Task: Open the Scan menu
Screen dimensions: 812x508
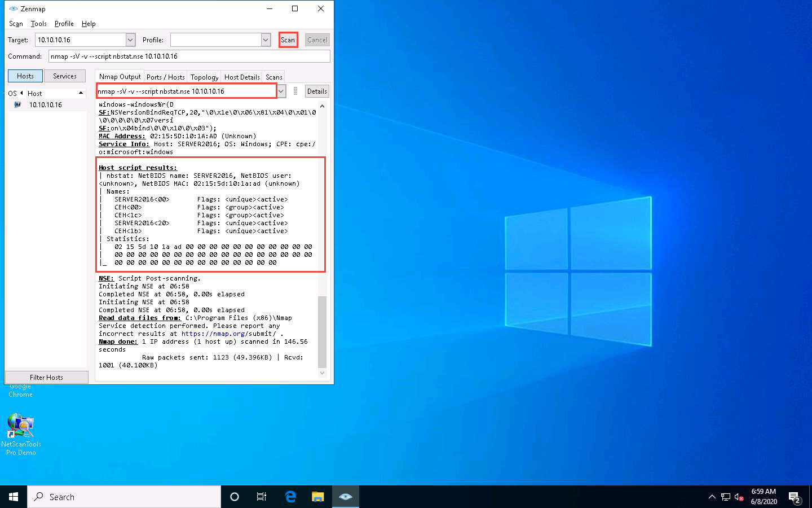Action: tap(16, 24)
